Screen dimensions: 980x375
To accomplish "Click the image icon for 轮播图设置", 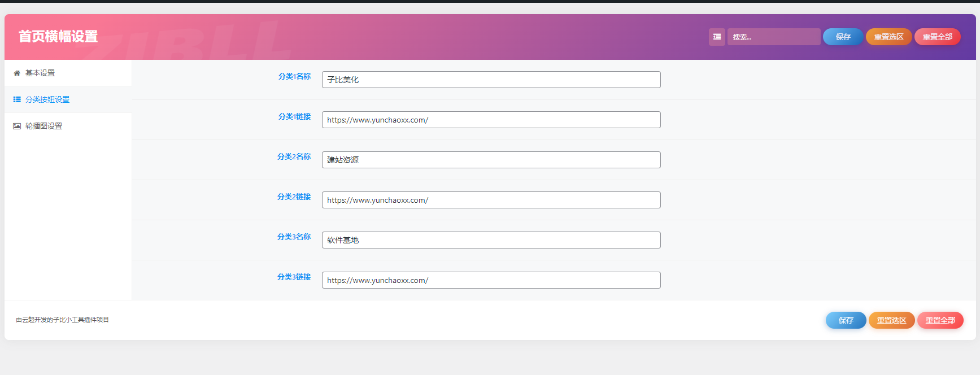I will 17,126.
